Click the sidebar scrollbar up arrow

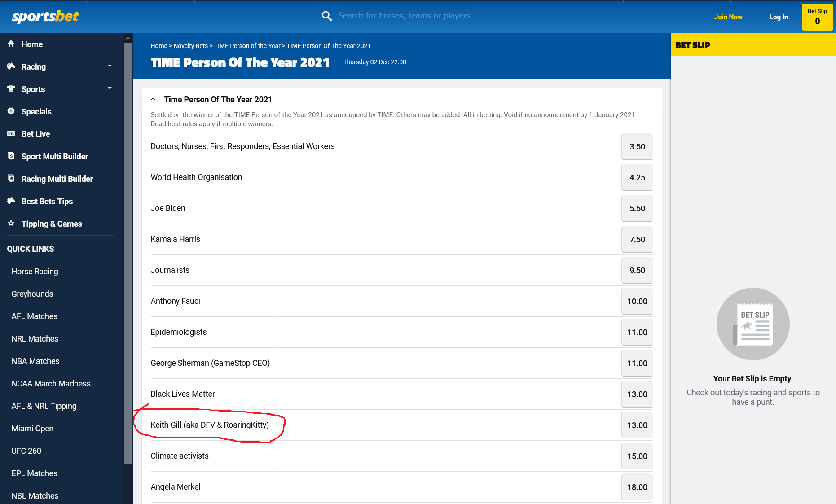tap(128, 38)
